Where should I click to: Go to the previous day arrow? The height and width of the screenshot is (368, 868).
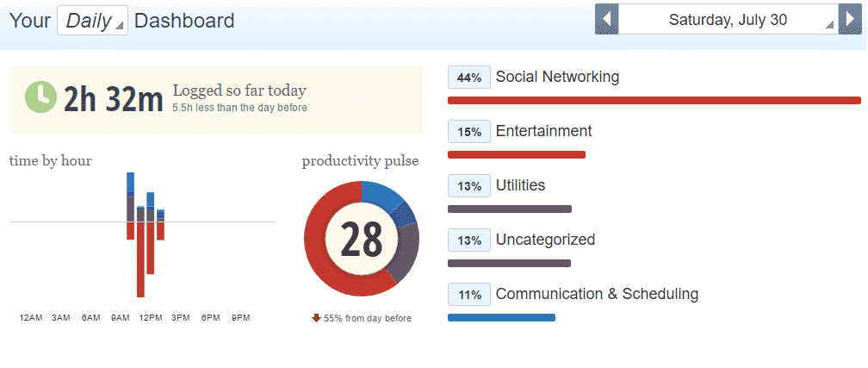(607, 20)
